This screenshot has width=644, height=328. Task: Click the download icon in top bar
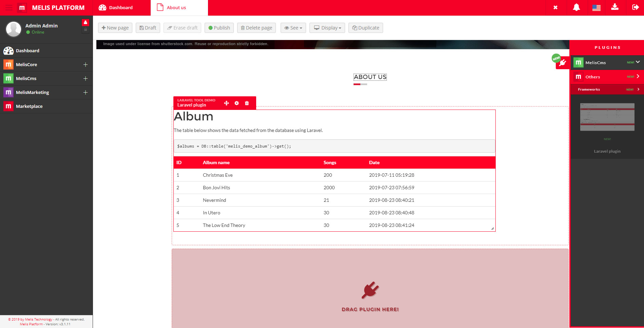pos(614,7)
